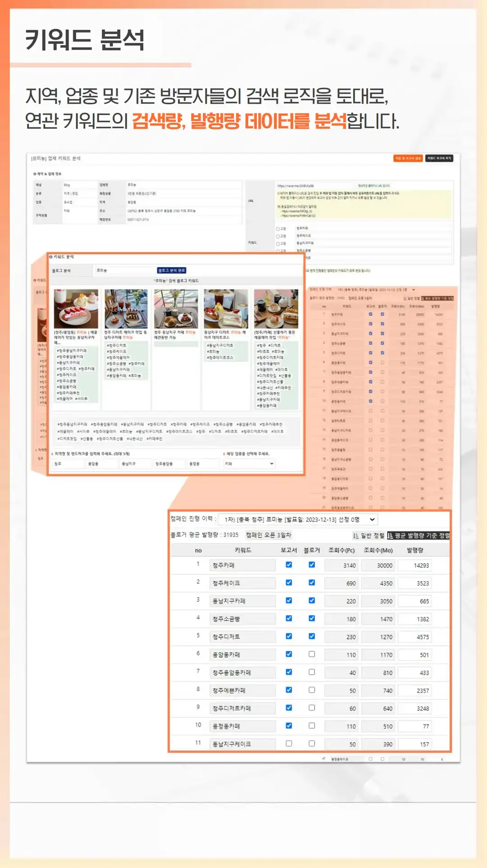Click the 청주카페 keyword field
The height and width of the screenshot is (868, 487).
click(x=243, y=565)
